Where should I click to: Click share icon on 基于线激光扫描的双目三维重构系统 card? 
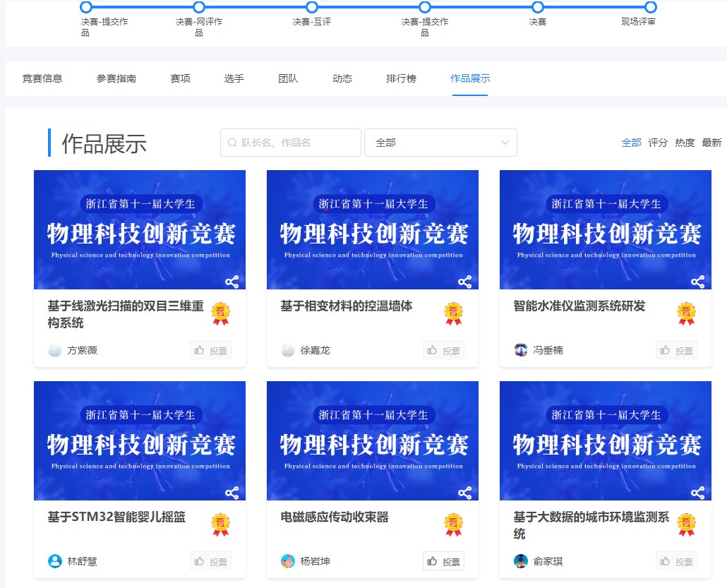click(232, 282)
